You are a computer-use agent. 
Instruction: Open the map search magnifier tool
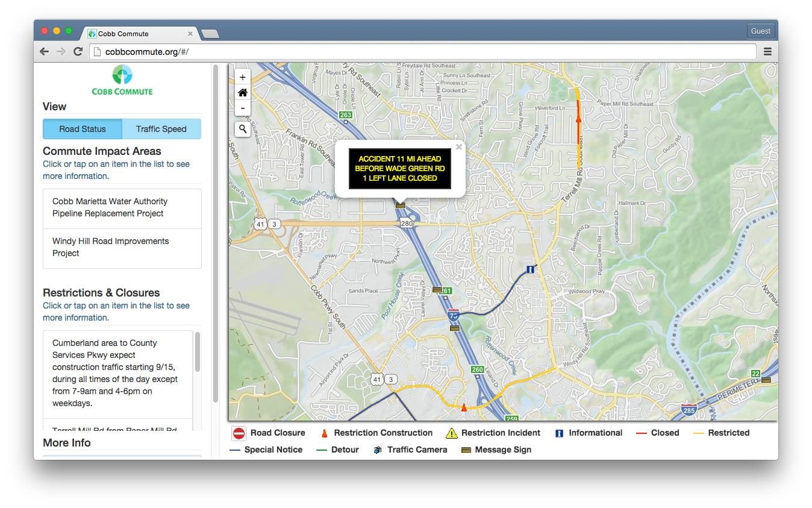coord(243,128)
